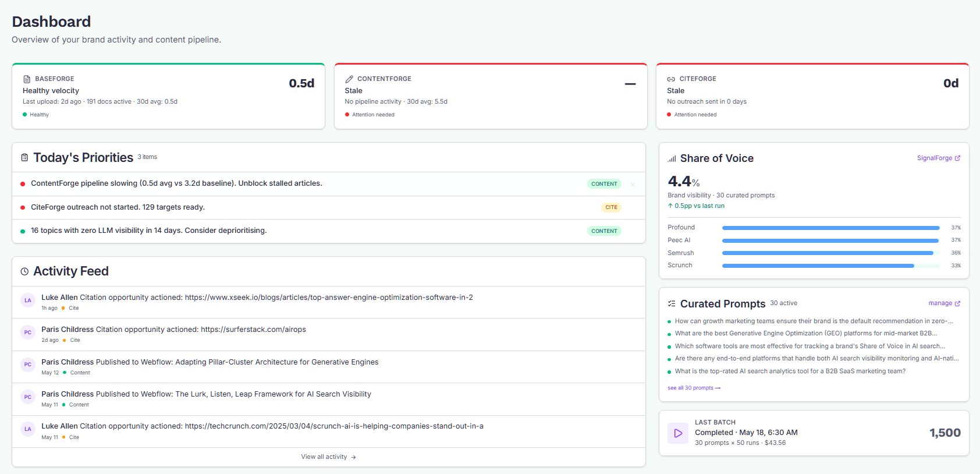Screen dimensions: 980x474
Task: Click the CONTENT tag on pipeline slowing priority
Action: (x=604, y=184)
